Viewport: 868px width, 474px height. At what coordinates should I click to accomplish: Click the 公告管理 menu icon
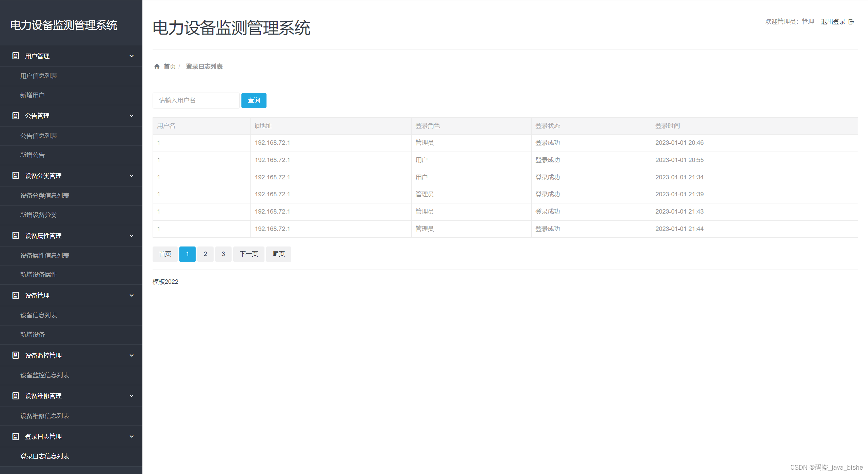click(x=16, y=116)
